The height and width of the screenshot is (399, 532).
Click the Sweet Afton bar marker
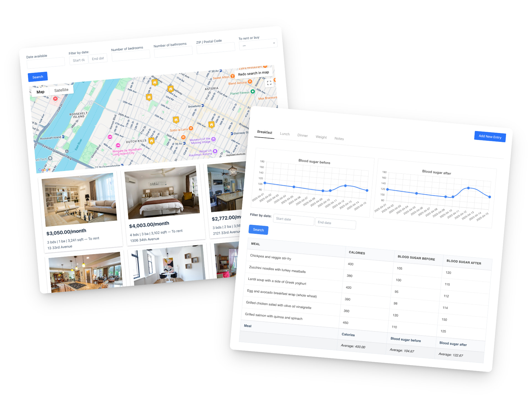pyautogui.click(x=233, y=76)
